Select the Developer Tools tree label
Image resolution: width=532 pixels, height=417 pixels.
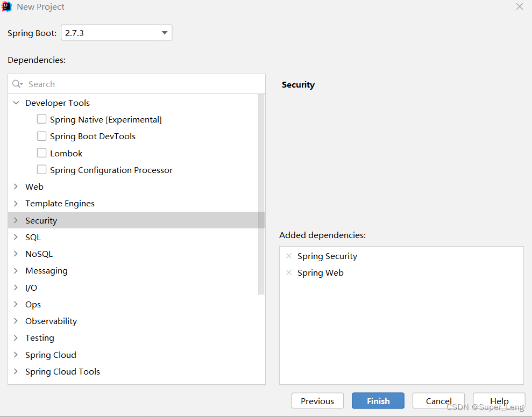[x=58, y=103]
